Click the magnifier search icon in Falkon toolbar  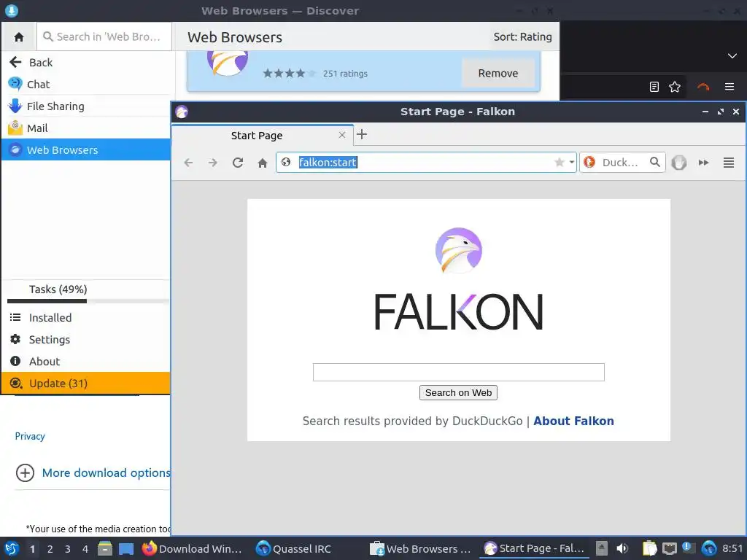point(655,163)
